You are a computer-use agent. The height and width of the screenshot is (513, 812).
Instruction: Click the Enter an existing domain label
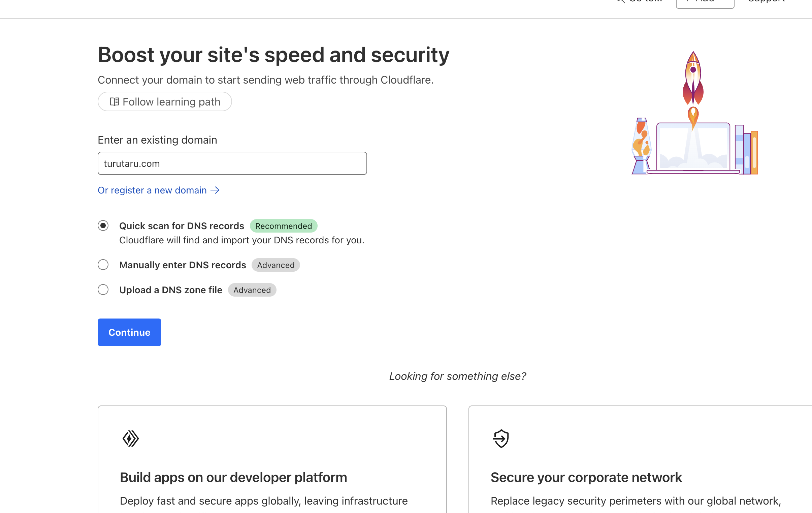pos(158,140)
